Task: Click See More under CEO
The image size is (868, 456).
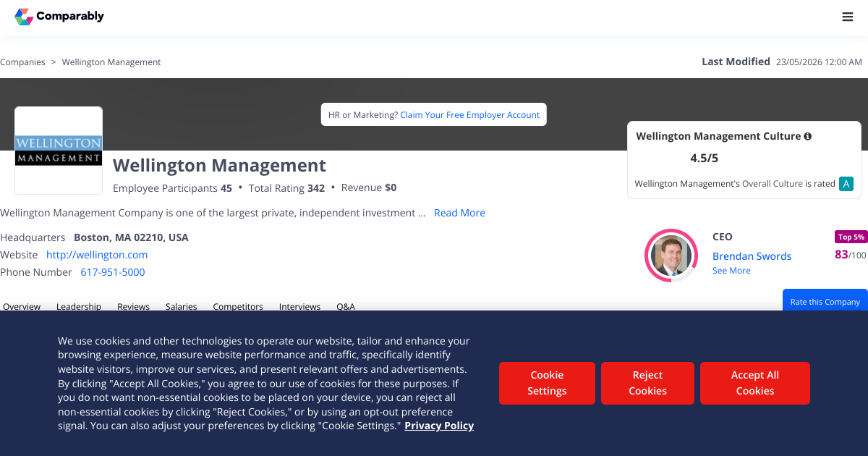Action: [x=731, y=271]
